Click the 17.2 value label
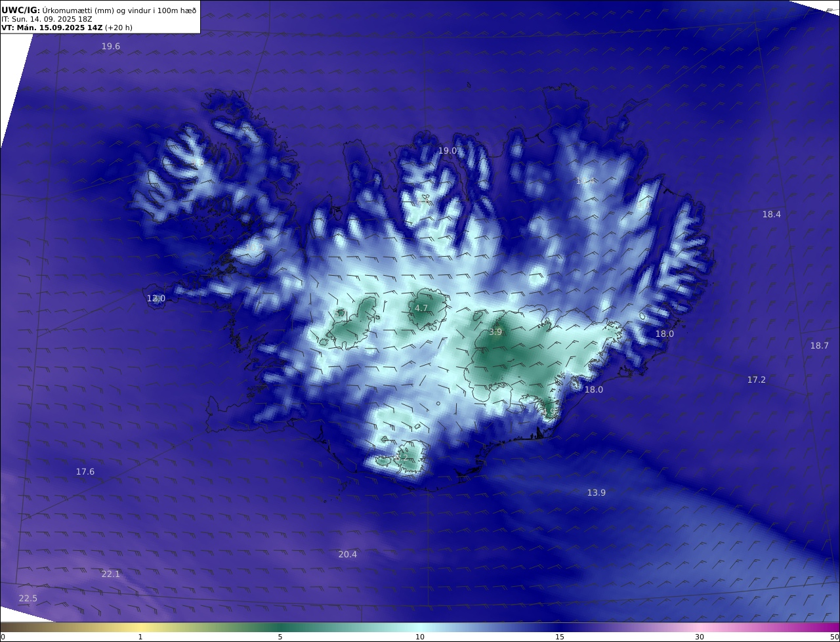Image resolution: width=840 pixels, height=642 pixels. pos(757,380)
